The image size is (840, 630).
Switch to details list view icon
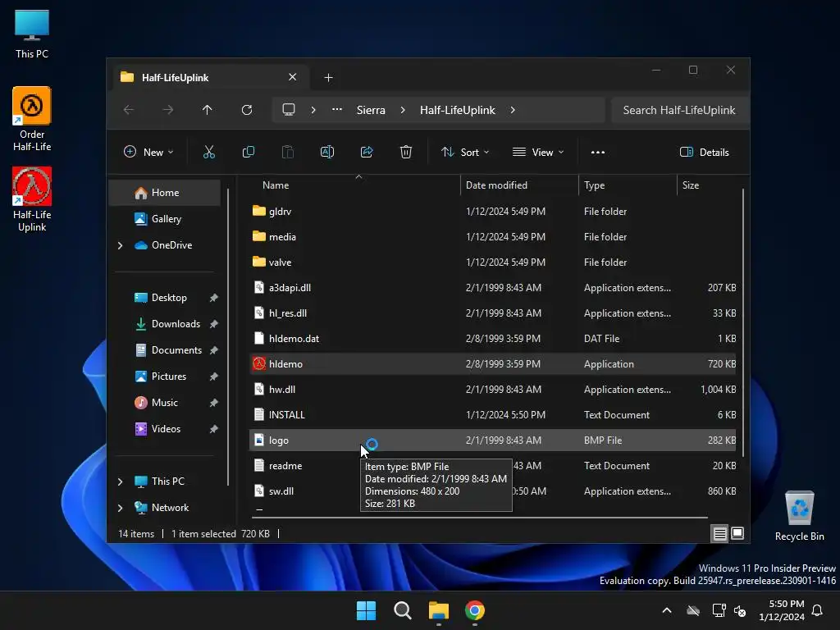[x=719, y=533]
